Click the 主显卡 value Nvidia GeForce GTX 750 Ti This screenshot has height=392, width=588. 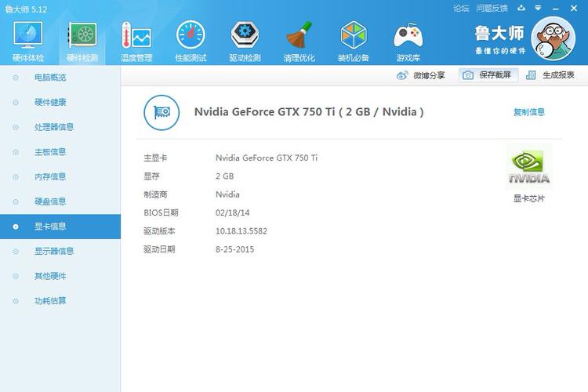(267, 158)
